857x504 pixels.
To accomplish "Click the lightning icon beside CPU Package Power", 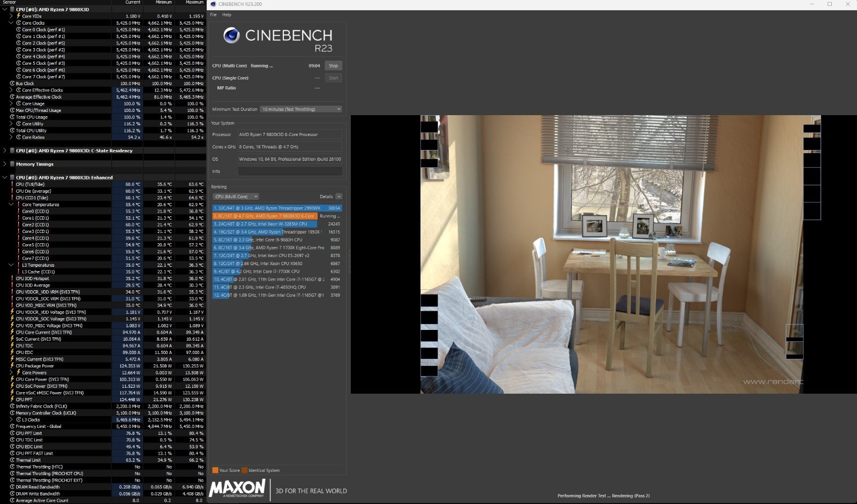I will point(12,366).
